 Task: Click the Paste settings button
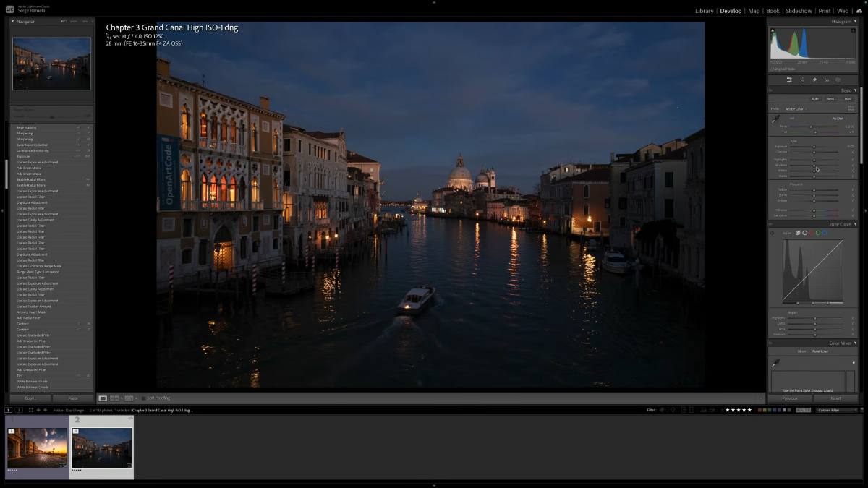tap(73, 398)
